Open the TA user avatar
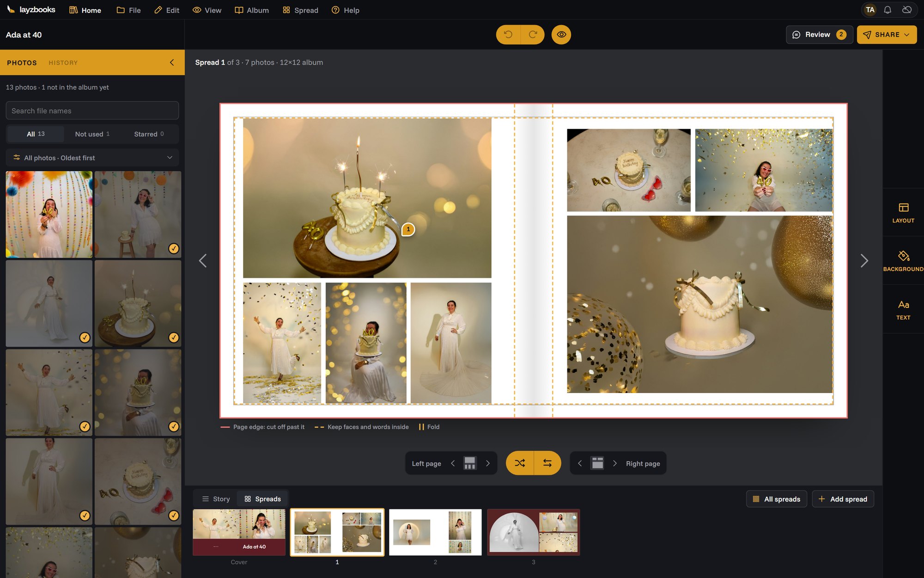Image resolution: width=924 pixels, height=578 pixels. click(870, 10)
